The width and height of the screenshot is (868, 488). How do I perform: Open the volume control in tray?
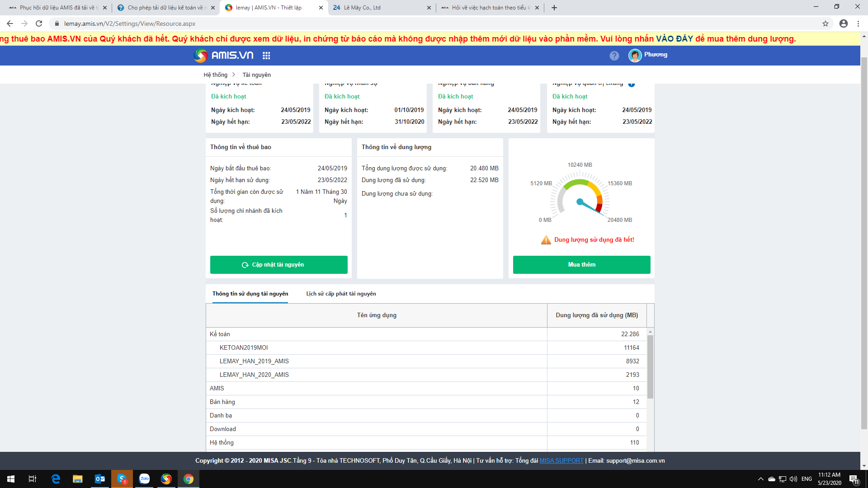[x=793, y=479]
